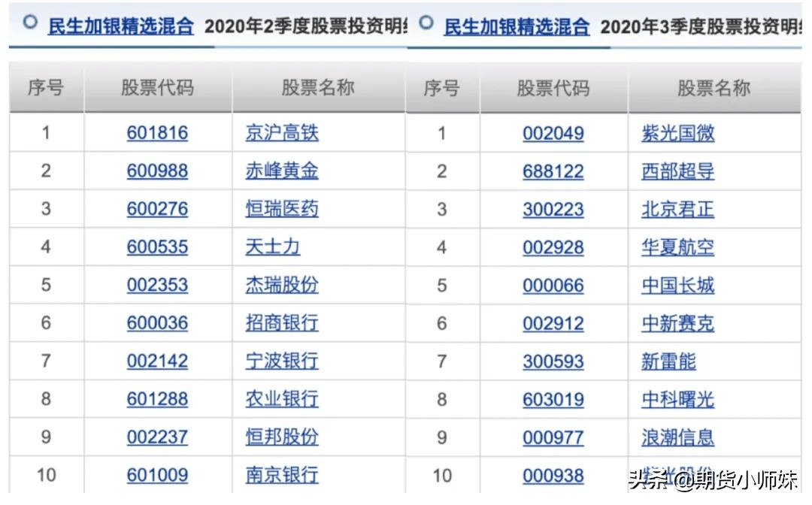Open right 民生加银精选混合 fund link
The image size is (812, 505).
pyautogui.click(x=517, y=27)
